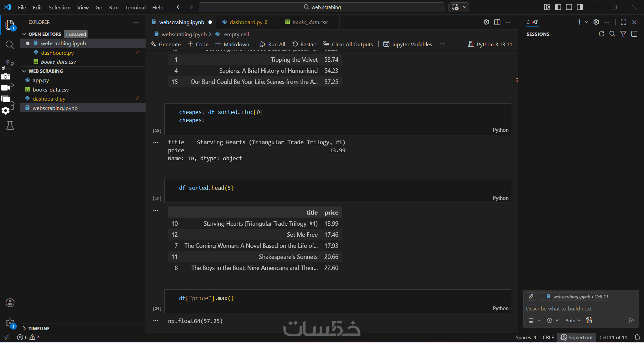This screenshot has height=343, width=644.
Task: Collapse the OPEN EDITORS section
Action: click(24, 34)
